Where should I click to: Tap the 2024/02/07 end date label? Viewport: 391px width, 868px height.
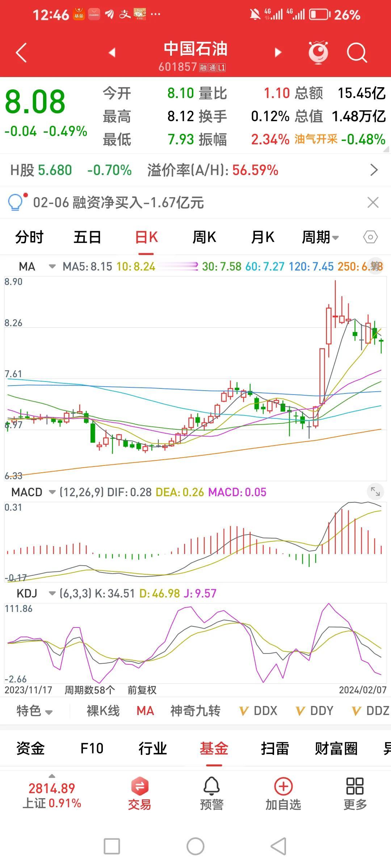(363, 690)
